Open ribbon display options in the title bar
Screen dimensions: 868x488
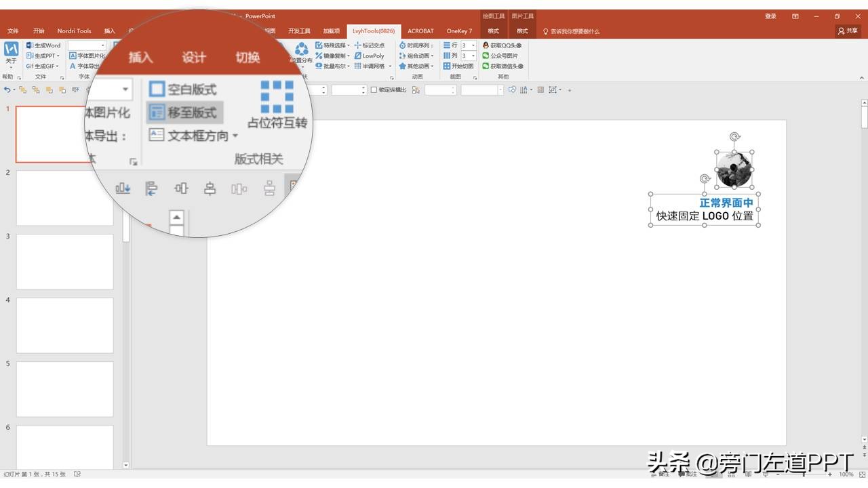(x=795, y=16)
